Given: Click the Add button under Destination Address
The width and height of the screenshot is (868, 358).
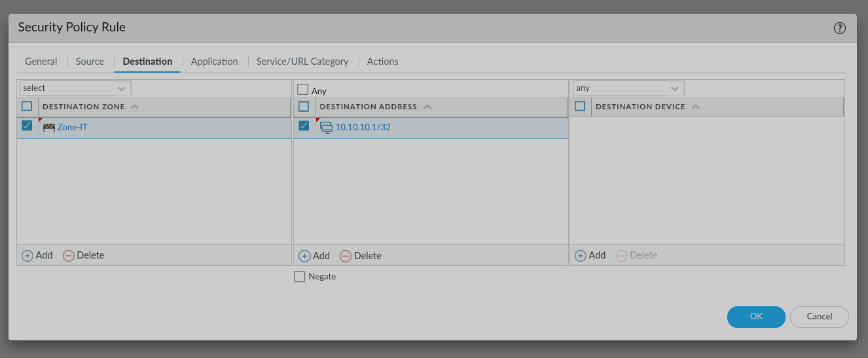Looking at the screenshot, I should tap(314, 256).
